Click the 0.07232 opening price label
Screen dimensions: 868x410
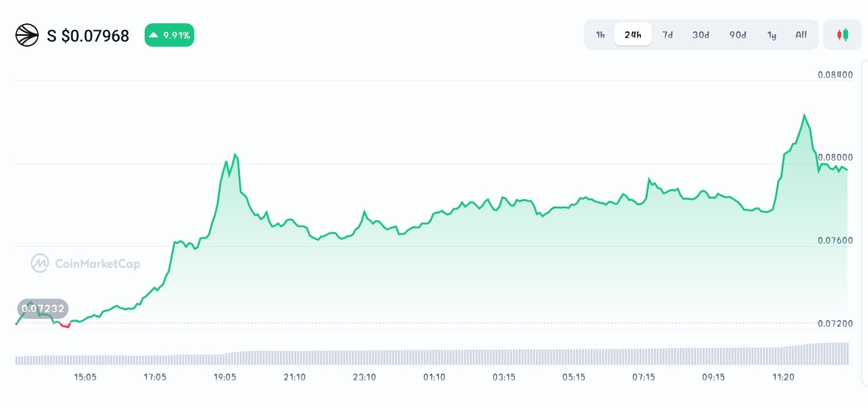43,309
